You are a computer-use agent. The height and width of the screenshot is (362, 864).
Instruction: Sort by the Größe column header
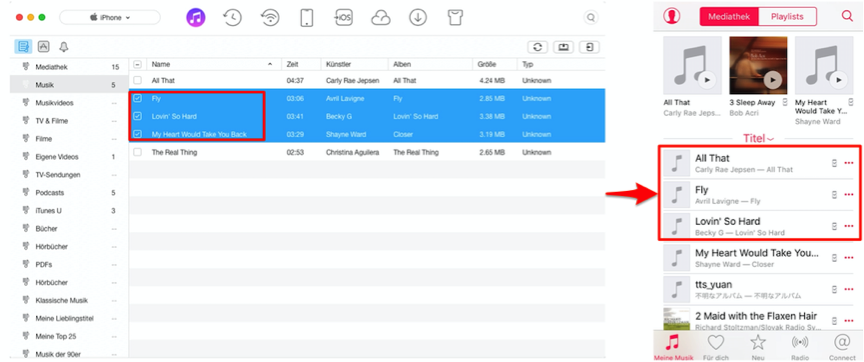(496, 64)
